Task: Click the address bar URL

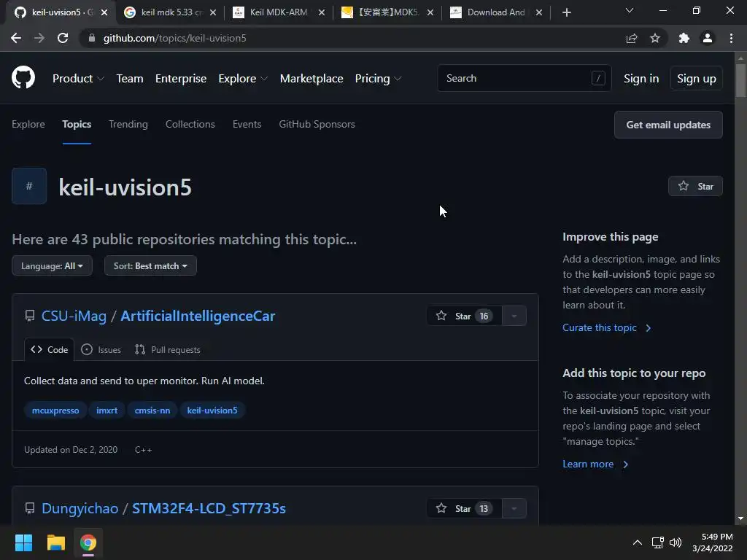Action: (175, 38)
